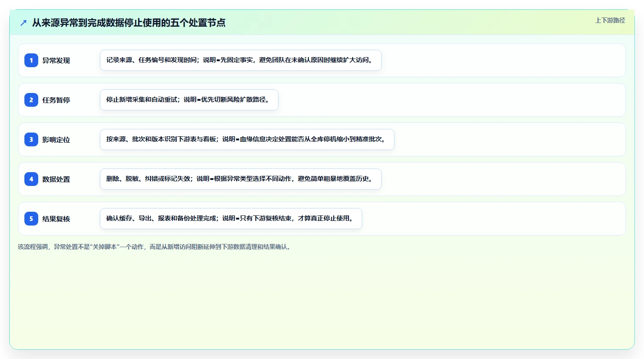644x359 pixels.
Task: Select the 影响定位 step label
Action: pos(56,139)
